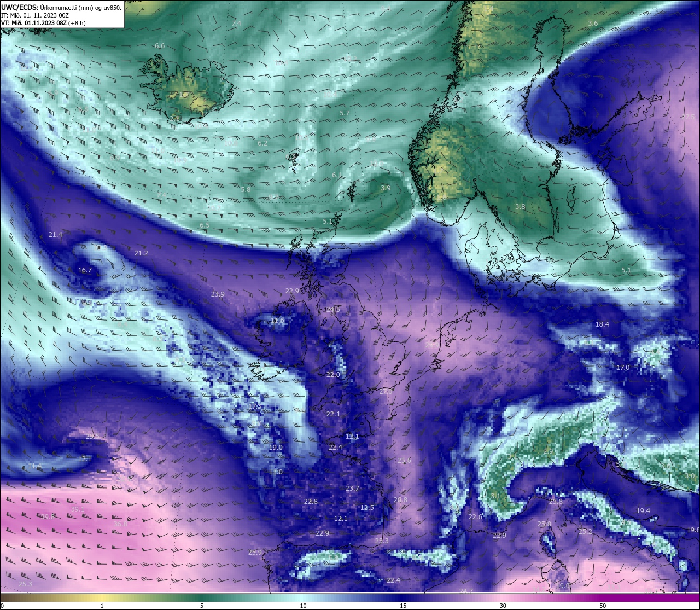
Task: Click the 21.2 value on the map
Action: click(x=141, y=253)
